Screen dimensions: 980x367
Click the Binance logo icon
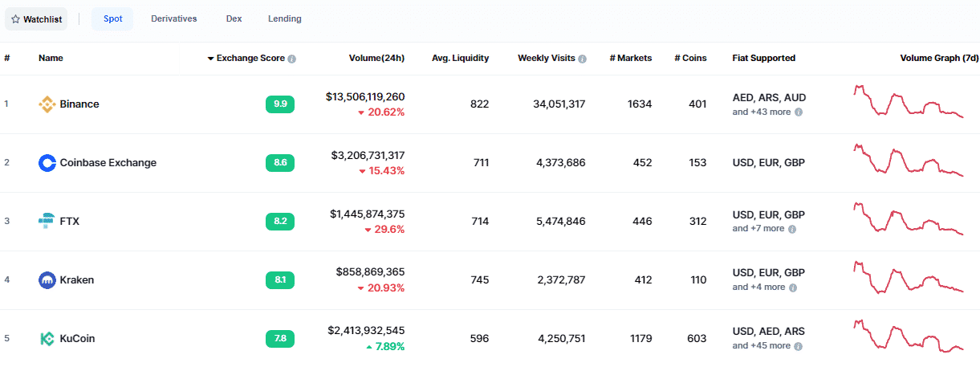(x=47, y=104)
